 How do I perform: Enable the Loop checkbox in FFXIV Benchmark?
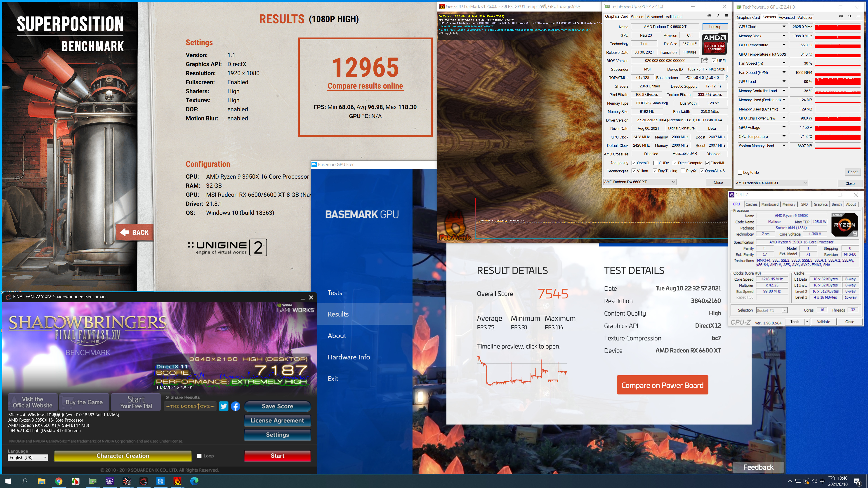[199, 456]
